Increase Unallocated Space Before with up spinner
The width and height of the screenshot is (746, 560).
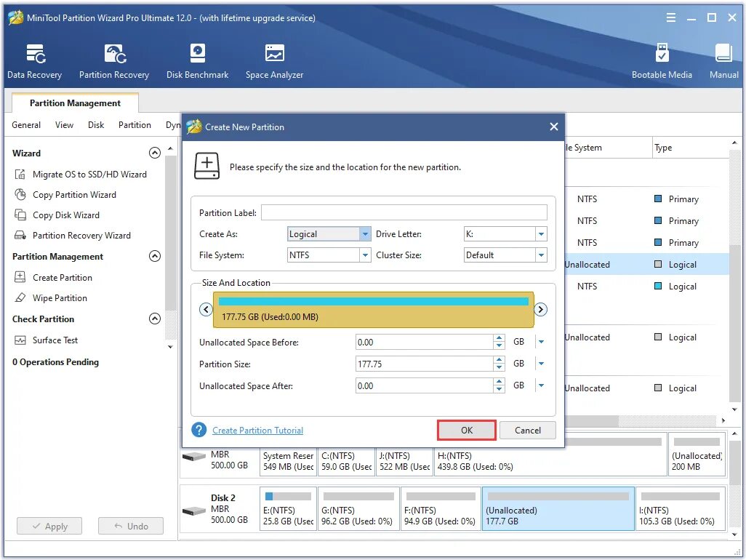click(499, 337)
